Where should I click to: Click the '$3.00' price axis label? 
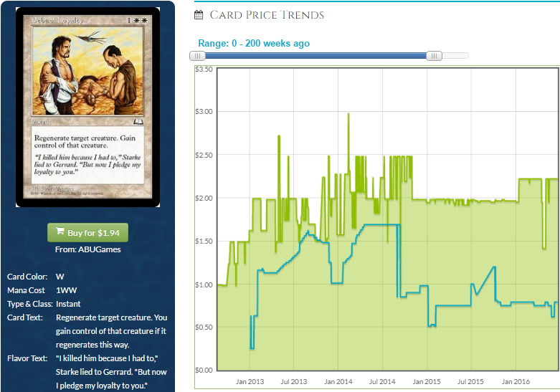(x=204, y=112)
